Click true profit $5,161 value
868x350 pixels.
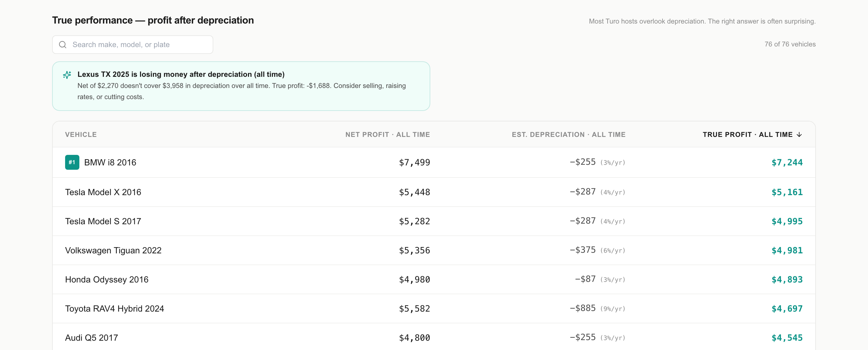pos(787,192)
